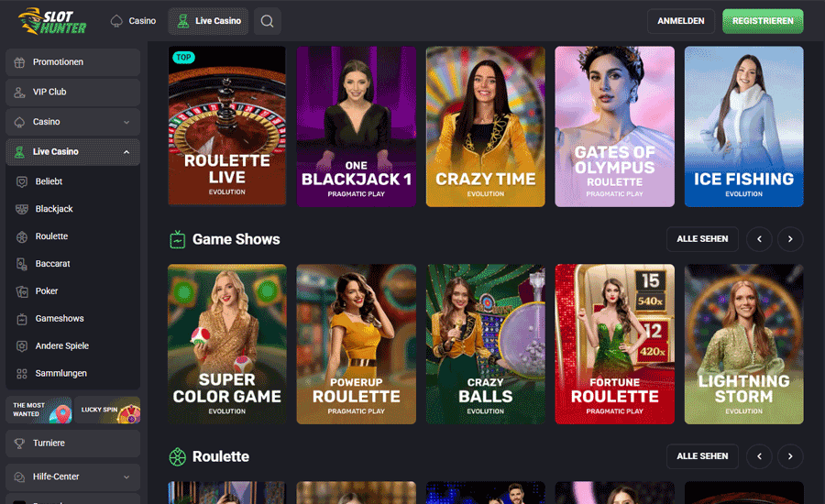Click the Beliebt icon in sidebar
825x504 pixels.
(x=22, y=181)
